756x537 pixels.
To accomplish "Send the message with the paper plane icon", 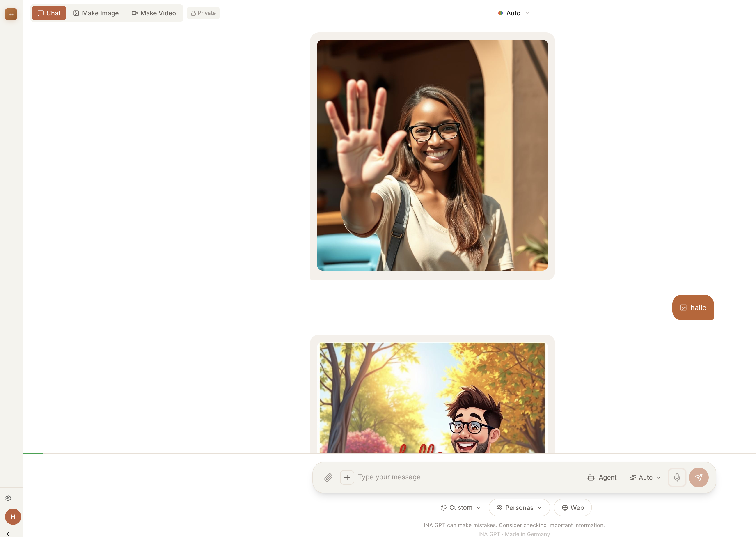I will tap(699, 477).
